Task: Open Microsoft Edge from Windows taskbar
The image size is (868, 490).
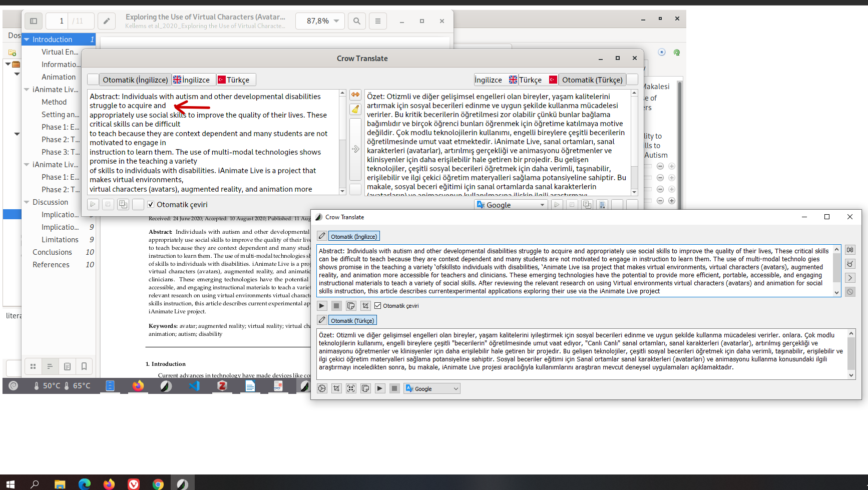Action: [84, 483]
